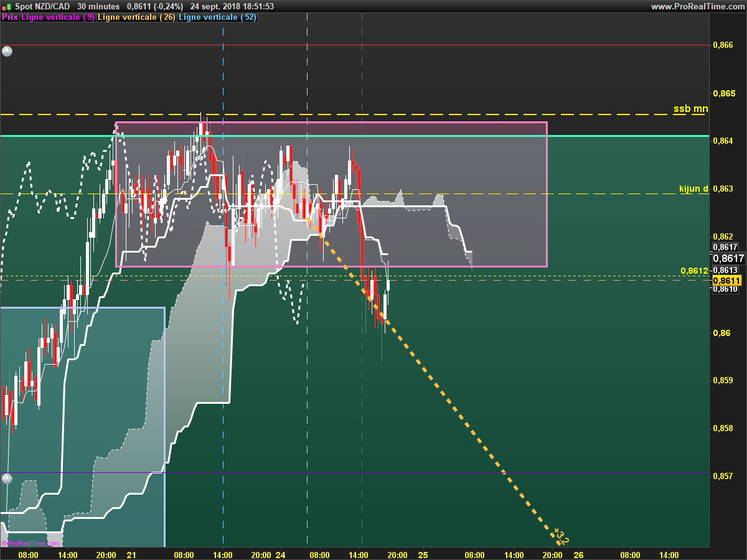Click the yellow 0,8612 level label
747x560 pixels.
click(695, 271)
